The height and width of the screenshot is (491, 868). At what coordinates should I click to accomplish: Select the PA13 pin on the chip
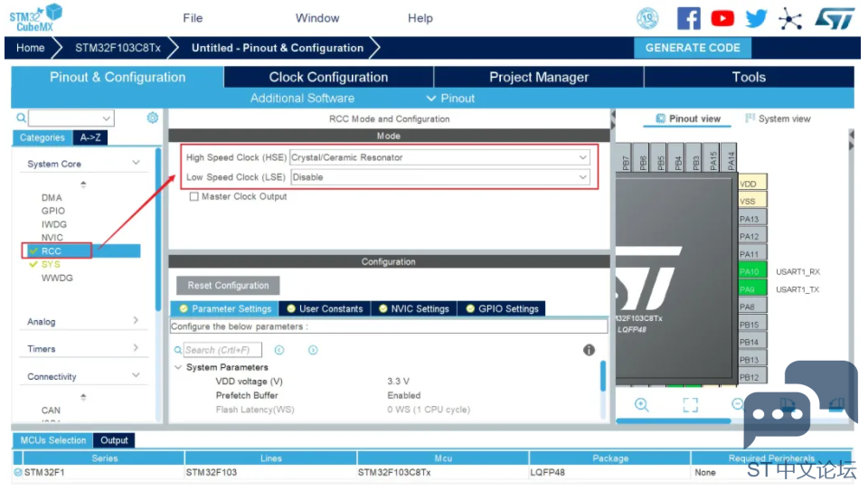pos(751,219)
